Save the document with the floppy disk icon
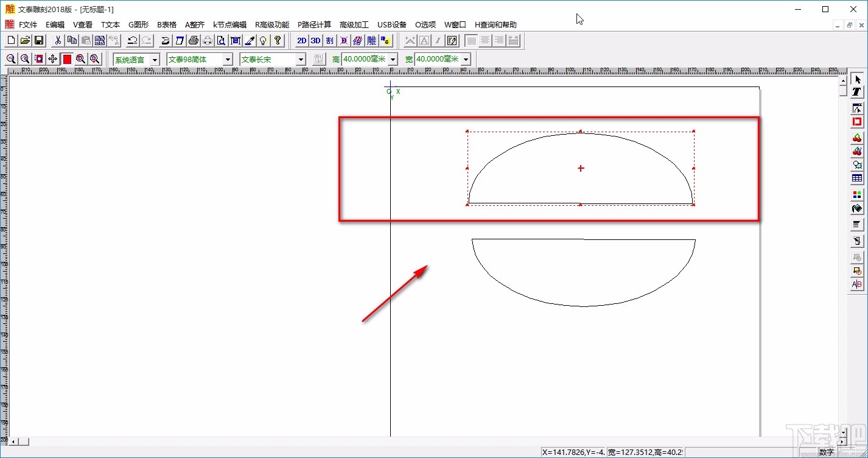The height and width of the screenshot is (458, 868). point(39,41)
